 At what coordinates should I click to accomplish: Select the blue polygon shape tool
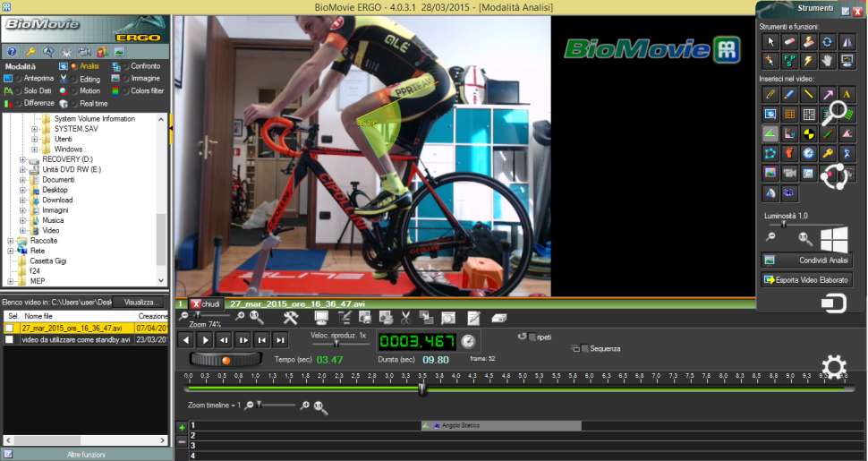pos(770,153)
